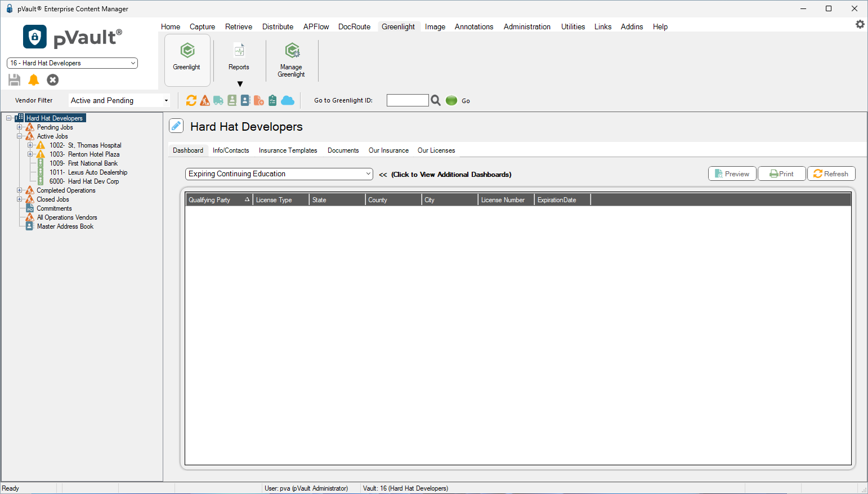The image size is (868, 494).
Task: Open the Help menu
Action: [x=660, y=26]
